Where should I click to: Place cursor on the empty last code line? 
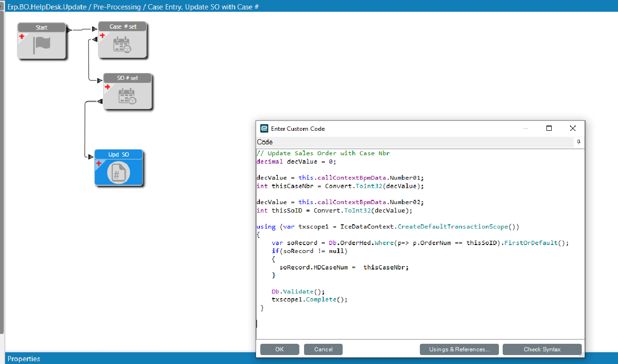[x=420, y=324]
